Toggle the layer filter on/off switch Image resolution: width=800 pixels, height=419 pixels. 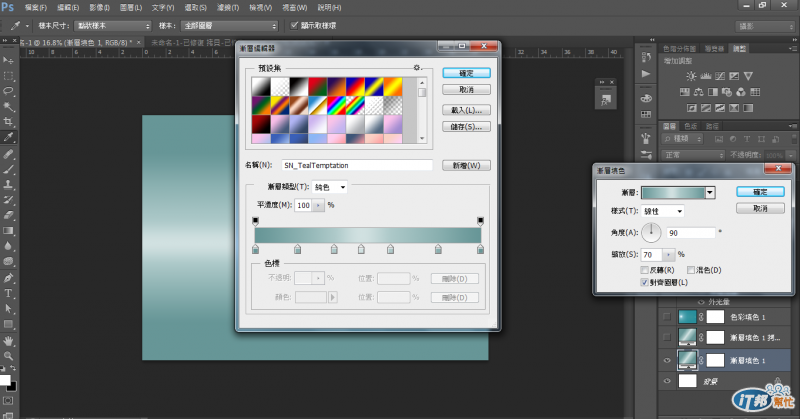pyautogui.click(x=794, y=139)
